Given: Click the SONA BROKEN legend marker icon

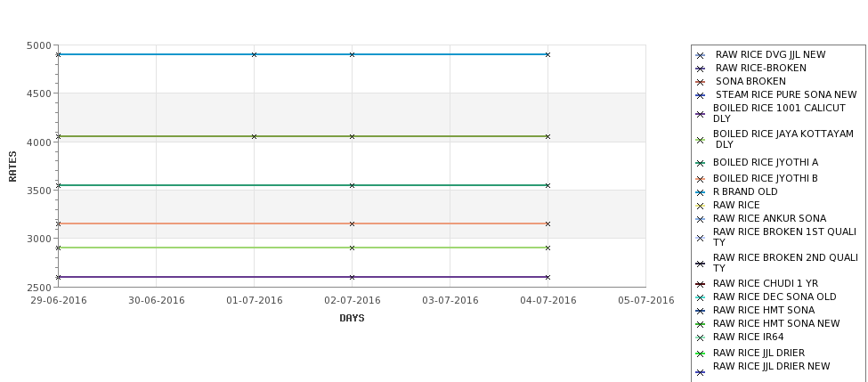Looking at the screenshot, I should tap(700, 82).
